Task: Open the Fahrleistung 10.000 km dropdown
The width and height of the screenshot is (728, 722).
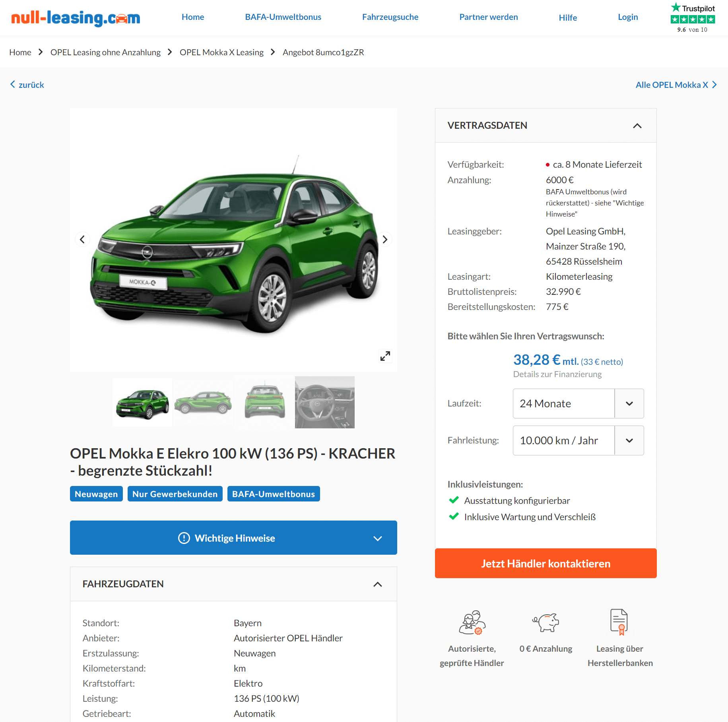Action: point(578,440)
